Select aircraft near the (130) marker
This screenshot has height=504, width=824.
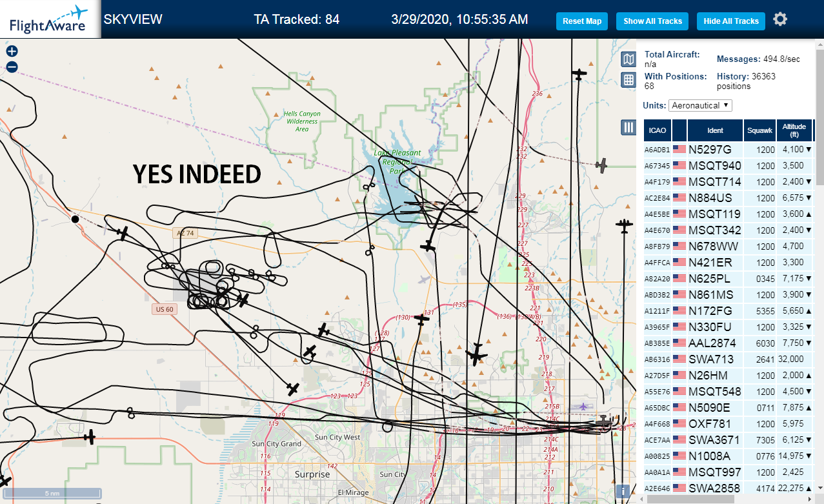[x=422, y=319]
